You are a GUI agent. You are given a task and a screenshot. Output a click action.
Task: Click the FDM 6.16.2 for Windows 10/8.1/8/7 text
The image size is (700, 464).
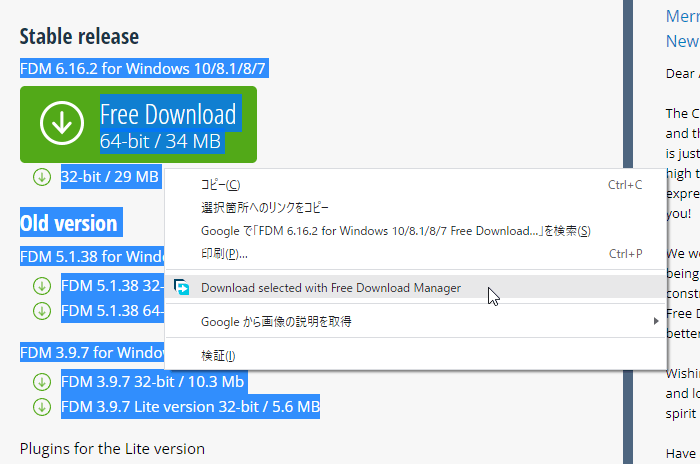click(143, 69)
